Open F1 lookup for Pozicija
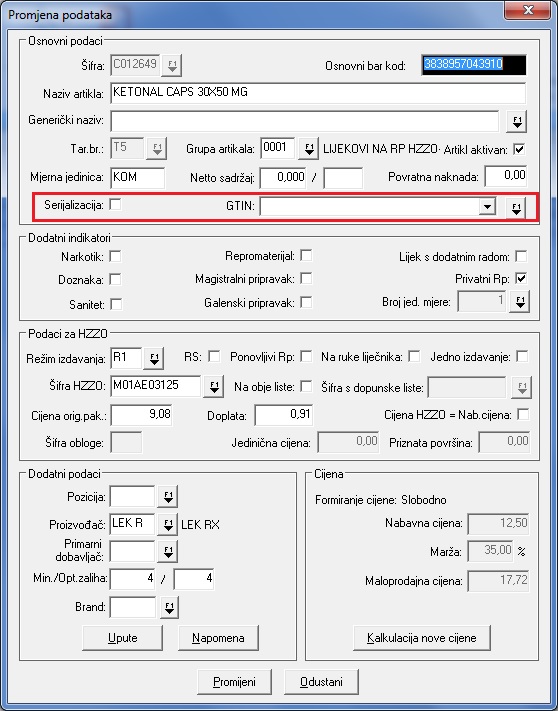Viewport: 558px width, 711px height. click(168, 497)
